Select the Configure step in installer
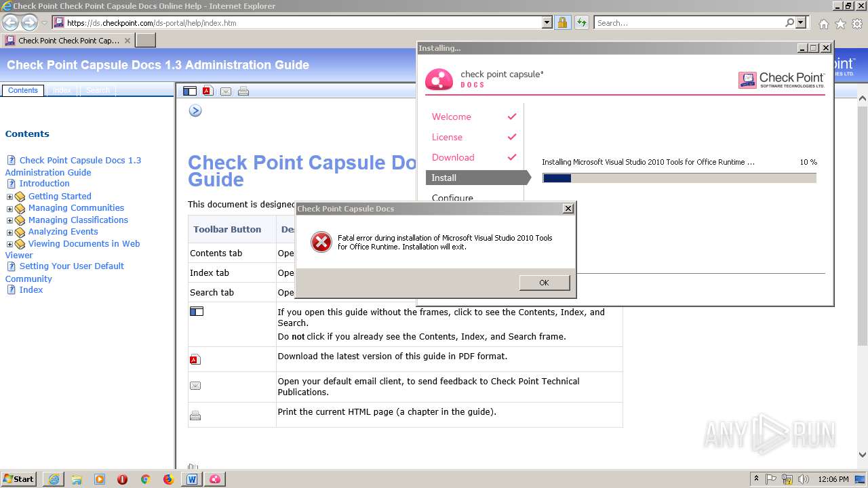 (452, 198)
